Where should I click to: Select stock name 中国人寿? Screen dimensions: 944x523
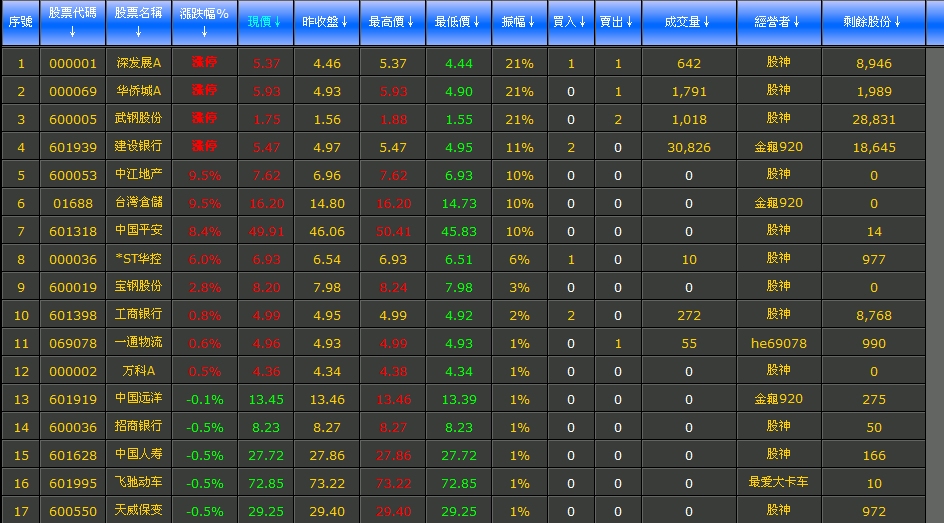(x=138, y=454)
